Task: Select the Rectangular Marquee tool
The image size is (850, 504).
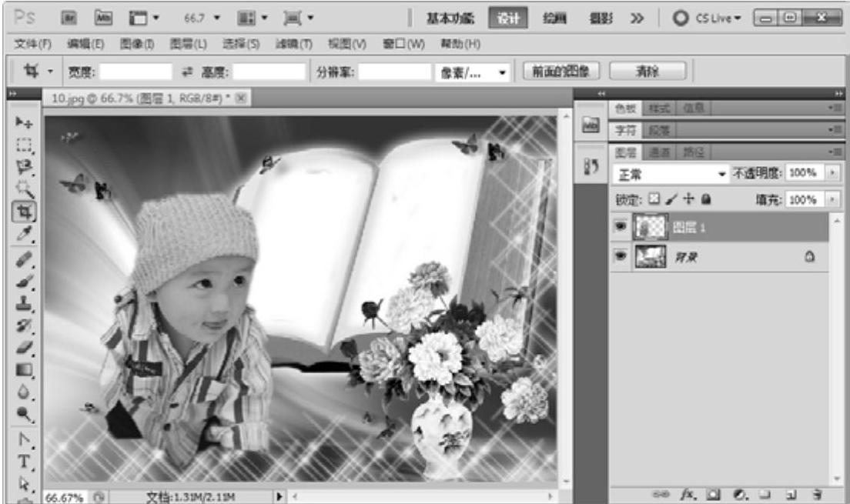Action: 25,144
